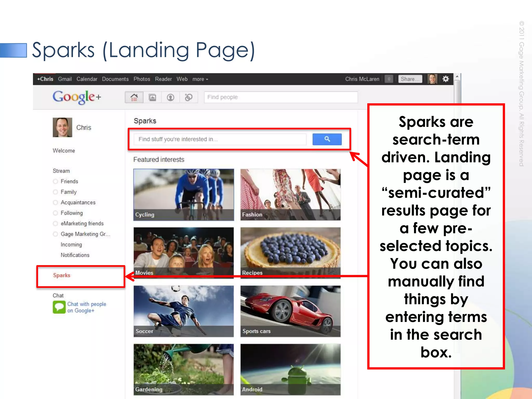Click the Featured interests heading
The image size is (532, 399).
pos(159,159)
